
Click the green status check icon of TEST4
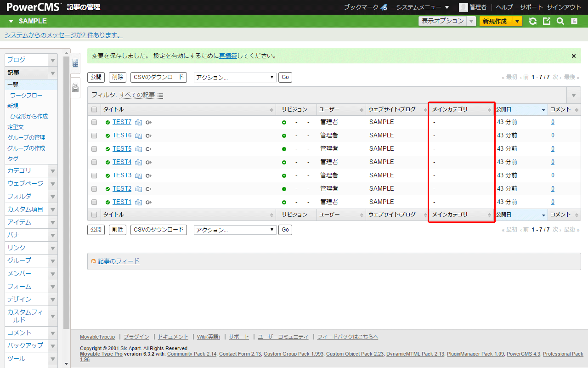pos(107,163)
